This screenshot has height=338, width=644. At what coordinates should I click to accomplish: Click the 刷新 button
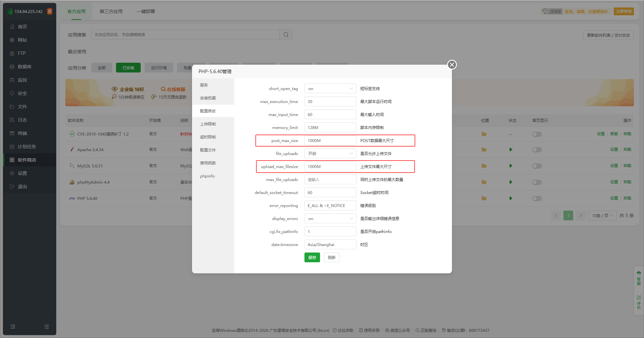(x=331, y=258)
